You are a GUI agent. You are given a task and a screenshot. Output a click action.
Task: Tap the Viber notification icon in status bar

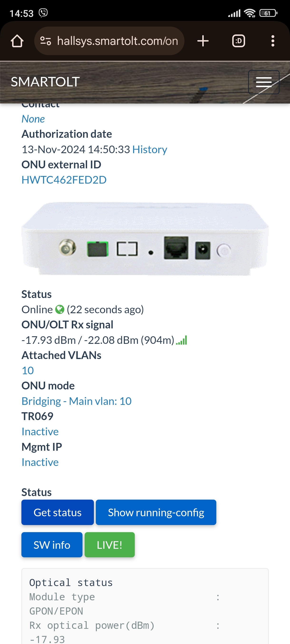(43, 13)
